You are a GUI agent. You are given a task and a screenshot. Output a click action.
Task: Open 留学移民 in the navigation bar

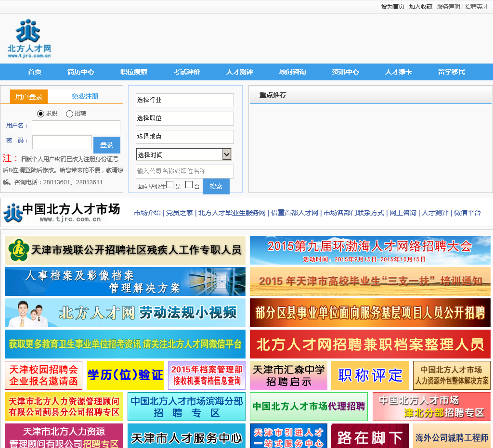pyautogui.click(x=452, y=72)
